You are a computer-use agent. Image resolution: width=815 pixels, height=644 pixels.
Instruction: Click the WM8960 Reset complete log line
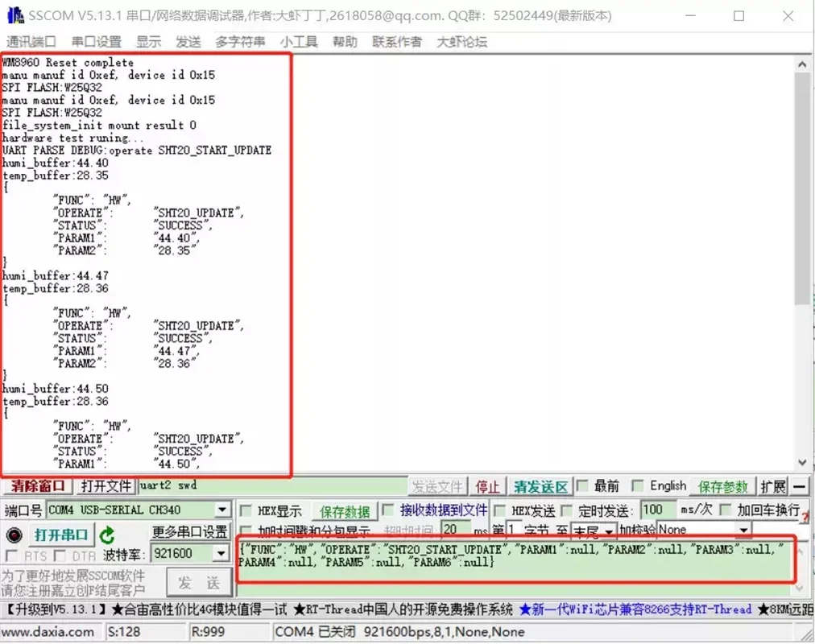[68, 62]
